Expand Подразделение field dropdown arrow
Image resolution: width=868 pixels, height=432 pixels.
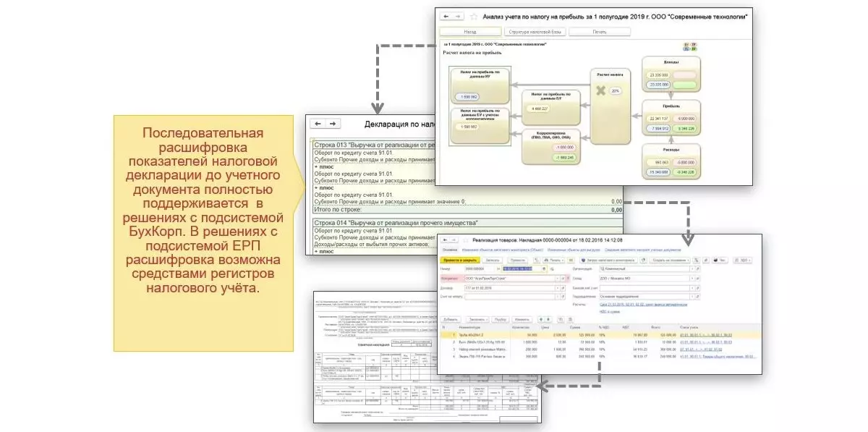692,297
